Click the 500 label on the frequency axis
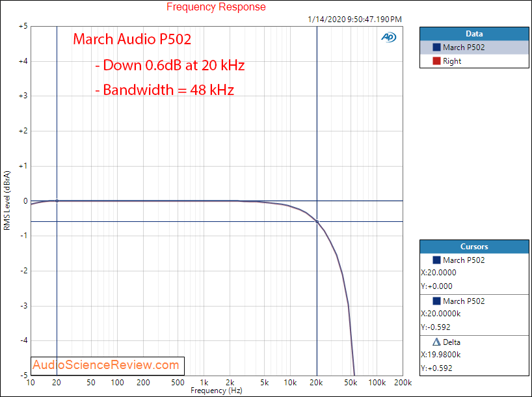532x397 pixels. (178, 383)
